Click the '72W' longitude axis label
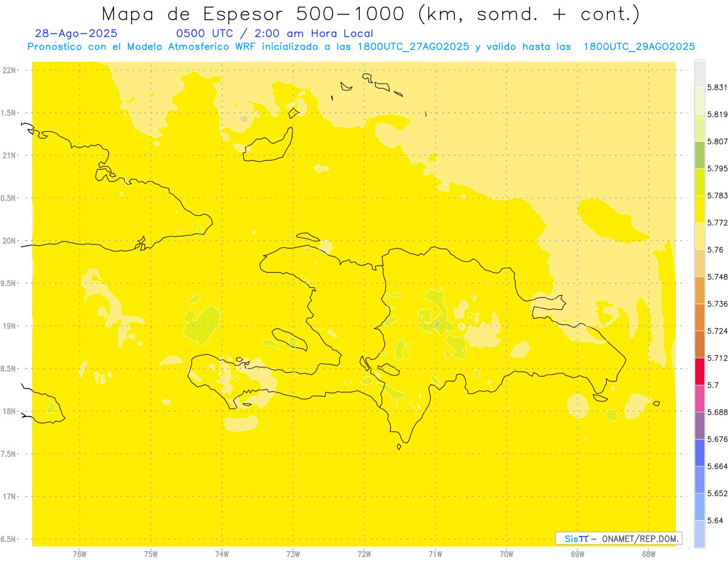728x562 pixels. (364, 554)
